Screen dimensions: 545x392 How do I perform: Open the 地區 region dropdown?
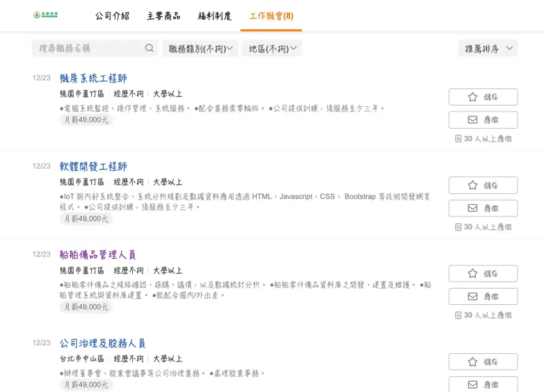pyautogui.click(x=272, y=48)
